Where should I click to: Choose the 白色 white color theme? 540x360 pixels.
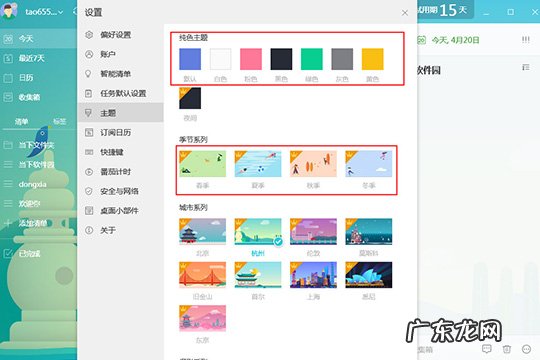coord(220,59)
